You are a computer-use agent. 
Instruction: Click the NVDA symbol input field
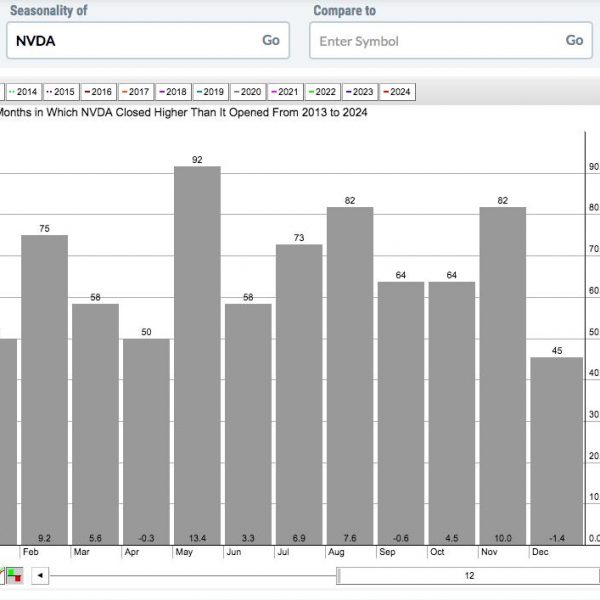pyautogui.click(x=148, y=40)
